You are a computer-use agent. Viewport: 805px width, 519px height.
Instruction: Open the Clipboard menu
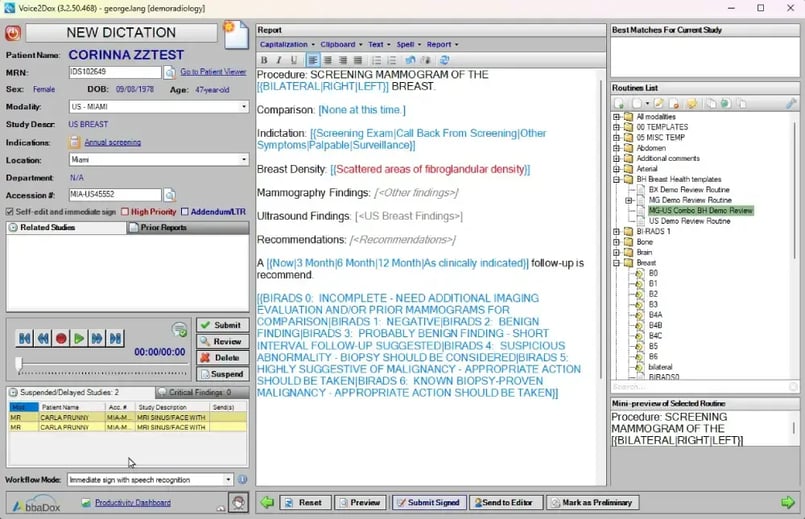tap(341, 45)
